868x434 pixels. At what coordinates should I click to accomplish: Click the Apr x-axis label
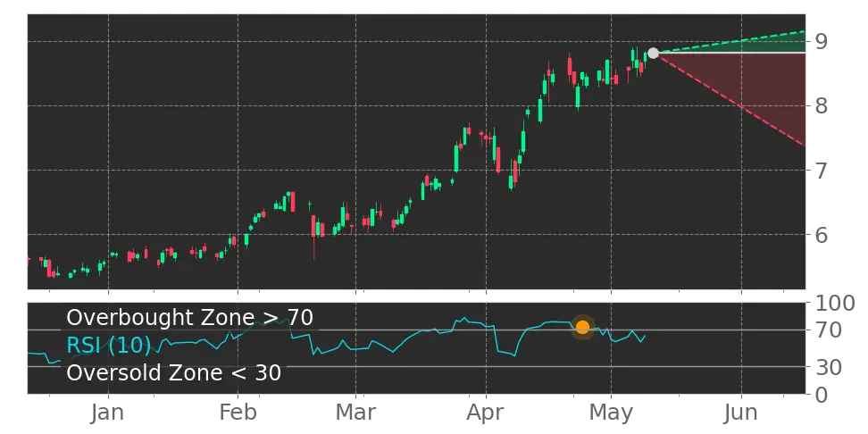pyautogui.click(x=486, y=413)
